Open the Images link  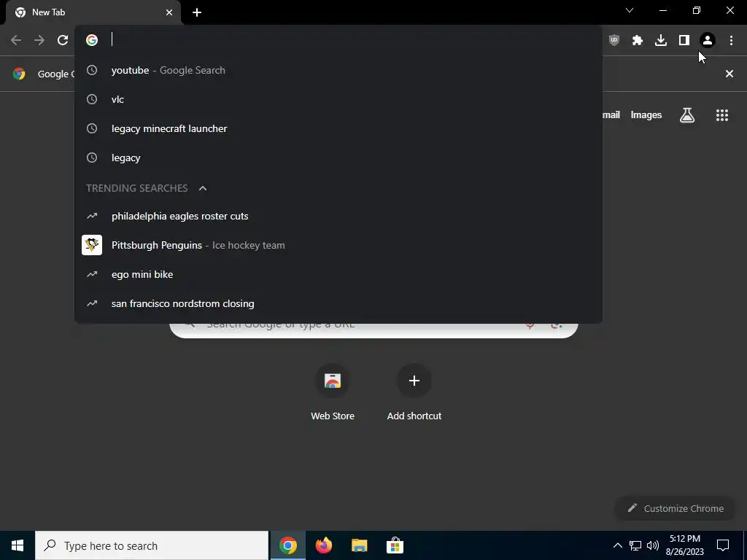(x=646, y=114)
